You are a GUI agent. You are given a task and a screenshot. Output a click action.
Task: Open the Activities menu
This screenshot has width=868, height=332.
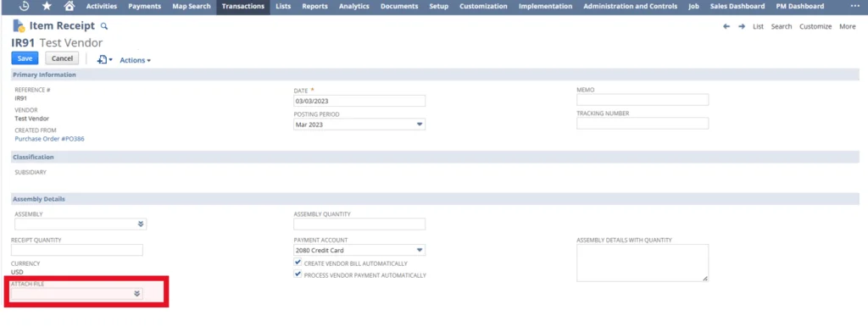pos(102,7)
